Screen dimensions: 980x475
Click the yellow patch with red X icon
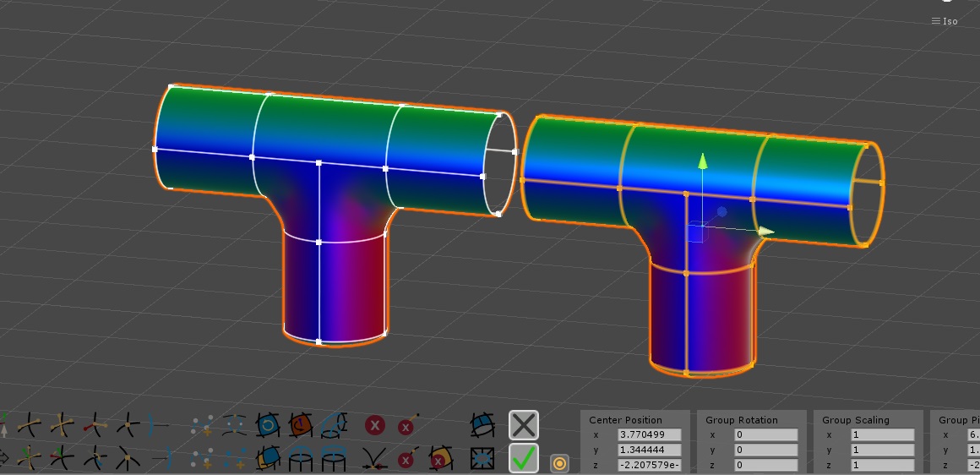pyautogui.click(x=441, y=460)
